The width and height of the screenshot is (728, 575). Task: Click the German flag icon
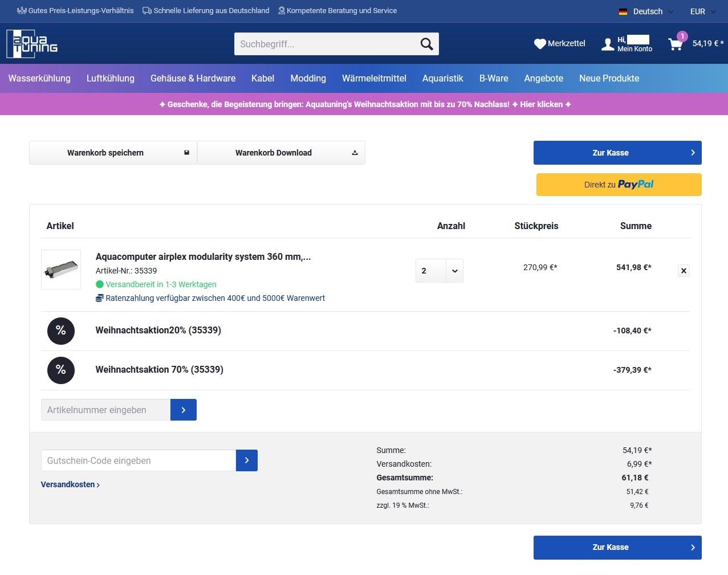pos(623,11)
